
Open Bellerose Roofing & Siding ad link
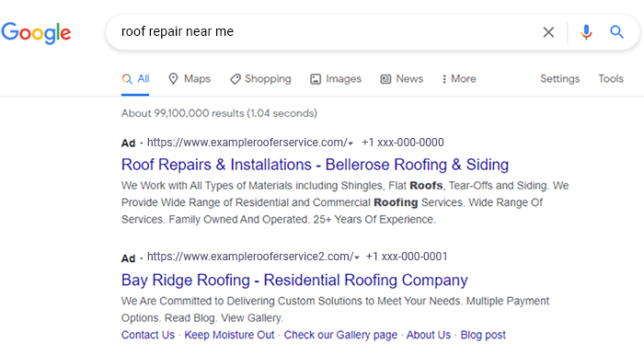coord(315,165)
